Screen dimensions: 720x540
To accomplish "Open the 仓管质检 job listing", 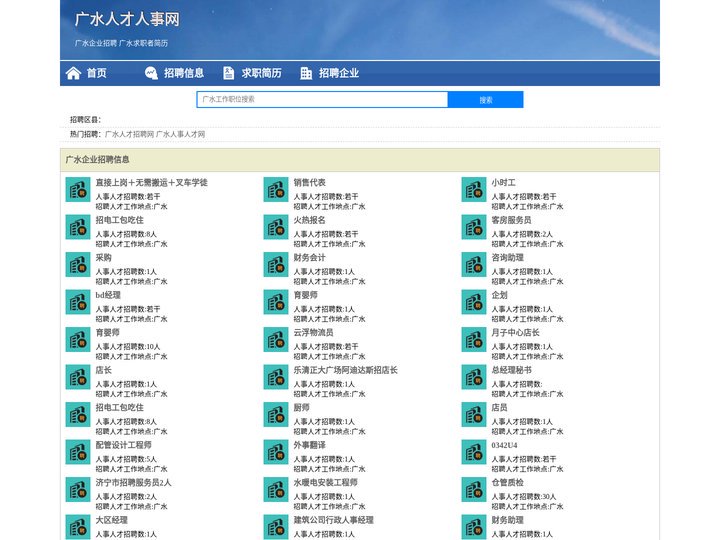I will [507, 483].
